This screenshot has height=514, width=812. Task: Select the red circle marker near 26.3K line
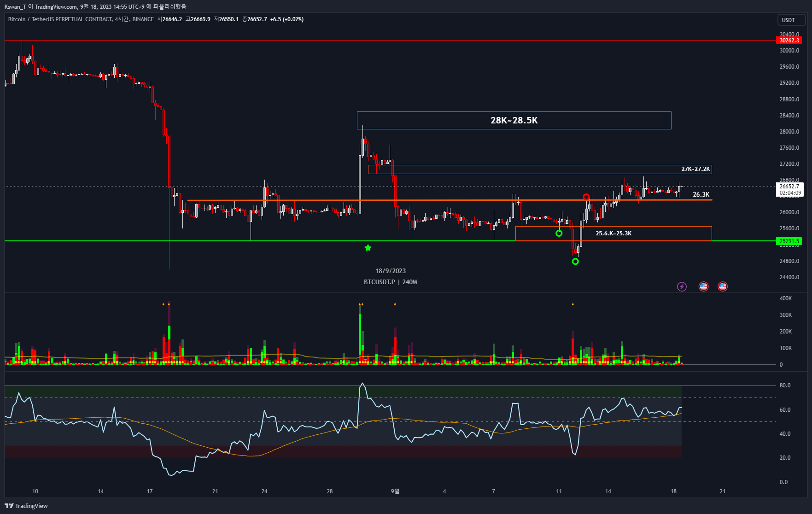tap(586, 197)
